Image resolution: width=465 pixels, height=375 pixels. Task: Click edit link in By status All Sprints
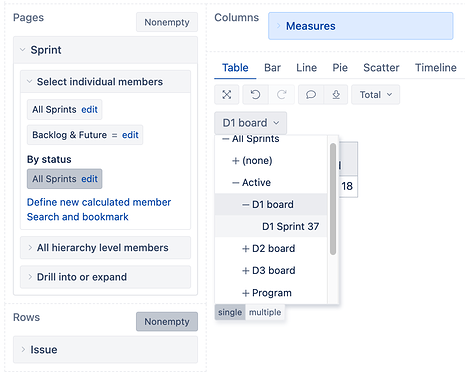tap(89, 179)
